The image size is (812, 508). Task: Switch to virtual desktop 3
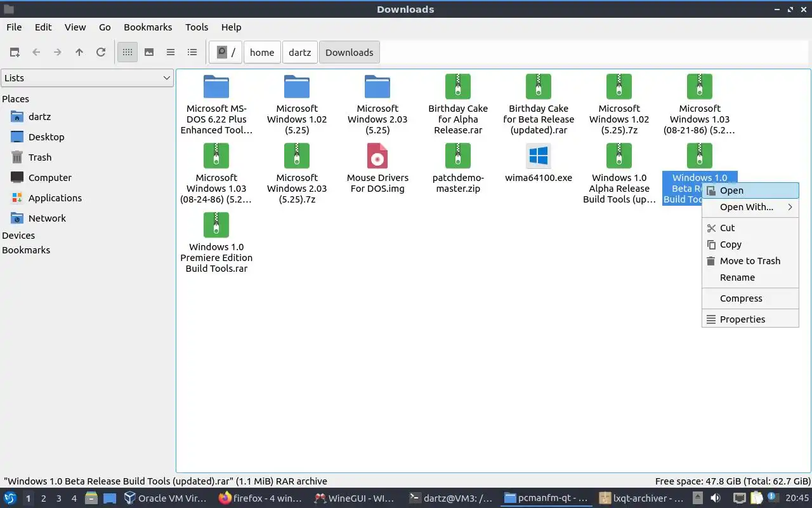point(58,498)
